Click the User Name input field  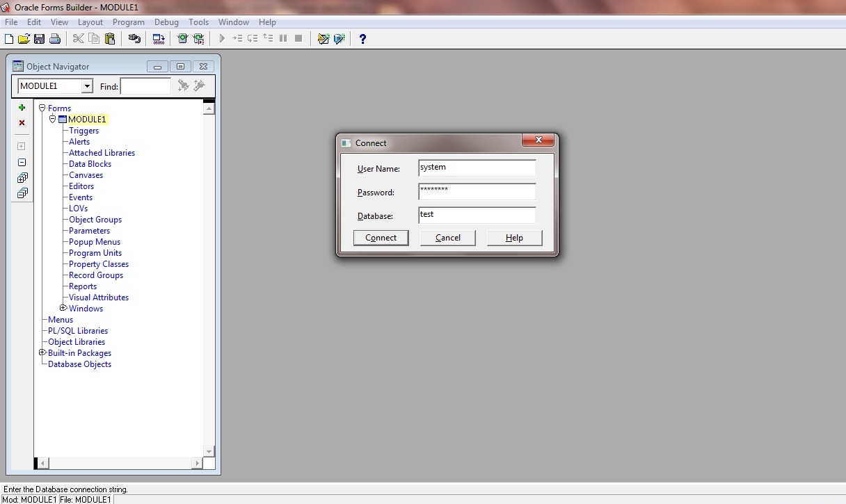click(477, 168)
